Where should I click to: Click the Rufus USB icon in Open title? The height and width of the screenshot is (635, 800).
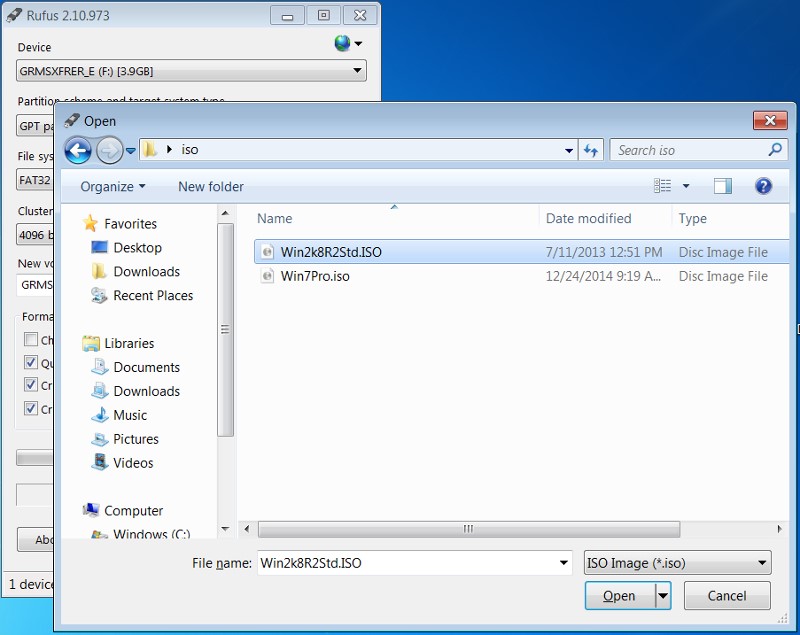(72, 120)
